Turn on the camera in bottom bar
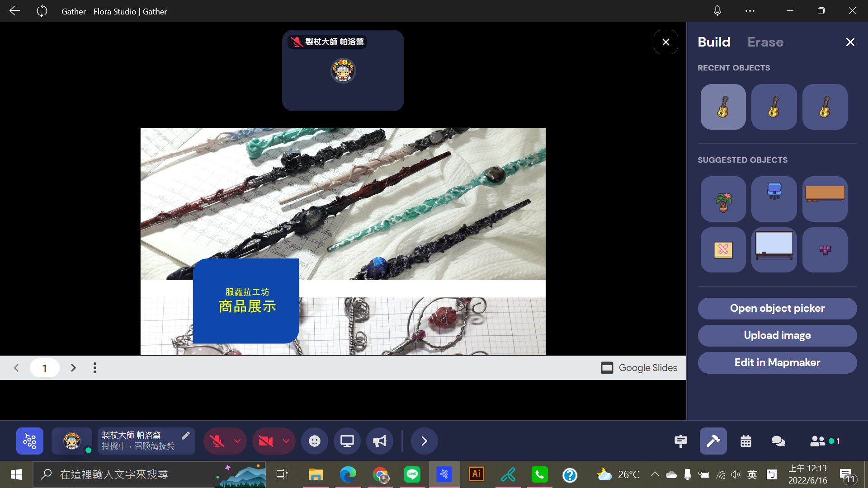Screen dimensions: 868x488 click(266, 441)
